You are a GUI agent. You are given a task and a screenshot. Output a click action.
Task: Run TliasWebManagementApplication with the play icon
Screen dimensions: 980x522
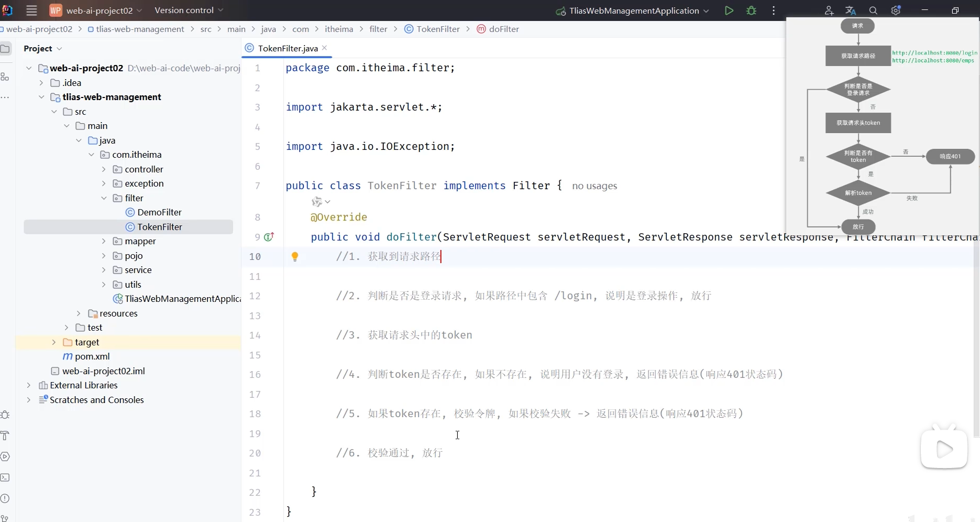[729, 10]
